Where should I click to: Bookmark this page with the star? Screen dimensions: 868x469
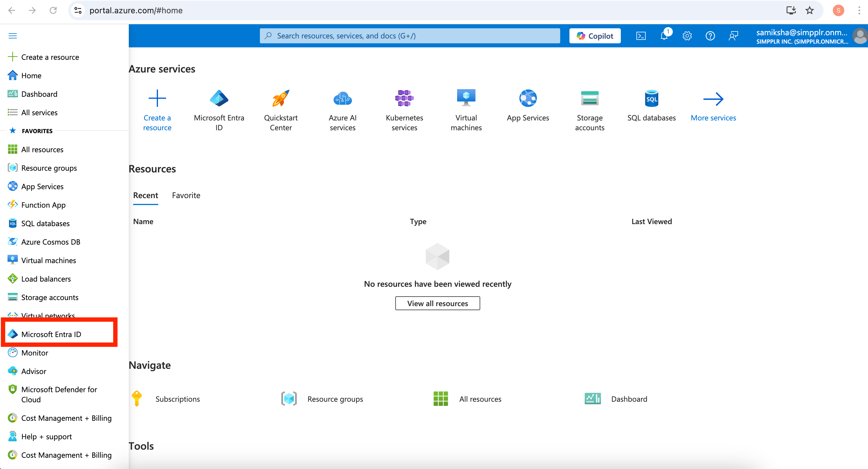(x=809, y=10)
